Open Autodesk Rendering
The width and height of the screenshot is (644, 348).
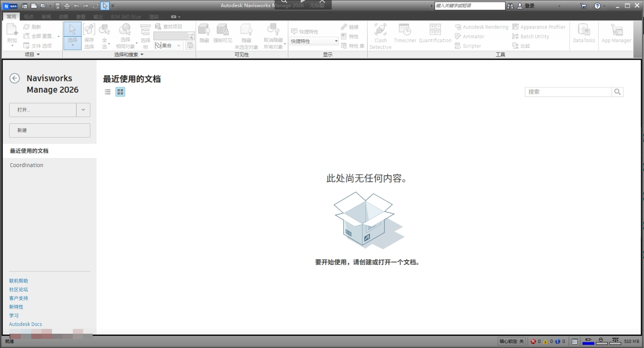481,27
